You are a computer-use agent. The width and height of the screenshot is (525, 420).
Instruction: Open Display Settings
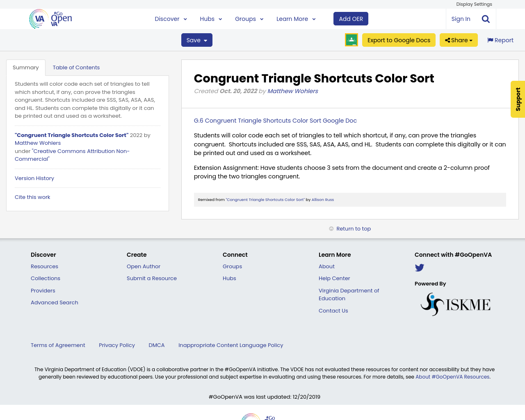474,4
